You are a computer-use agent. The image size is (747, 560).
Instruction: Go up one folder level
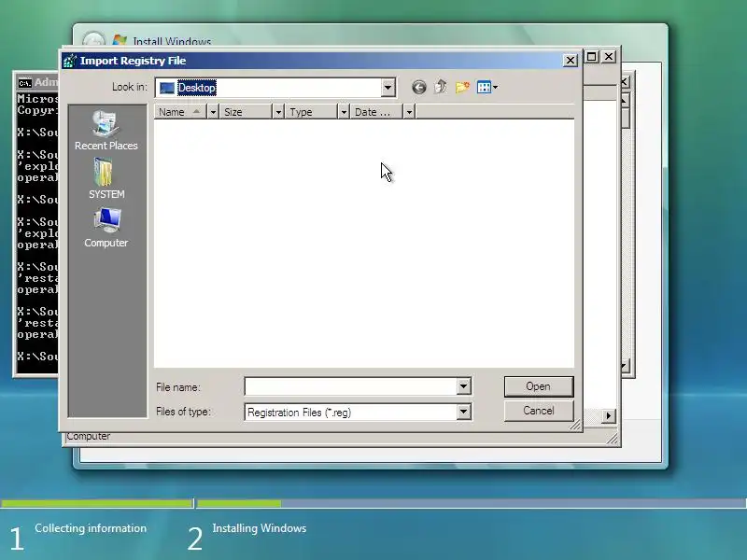click(441, 87)
